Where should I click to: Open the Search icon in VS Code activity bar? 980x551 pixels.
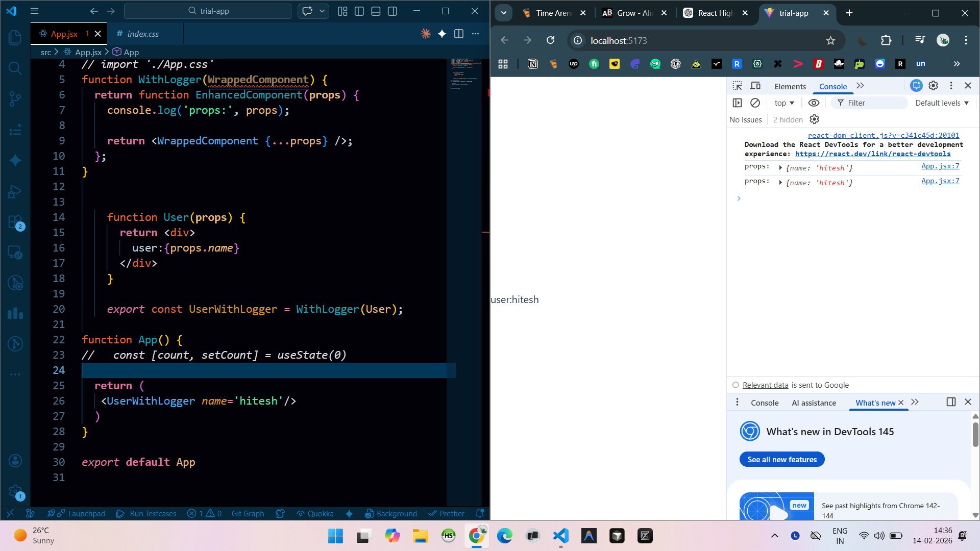tap(15, 68)
